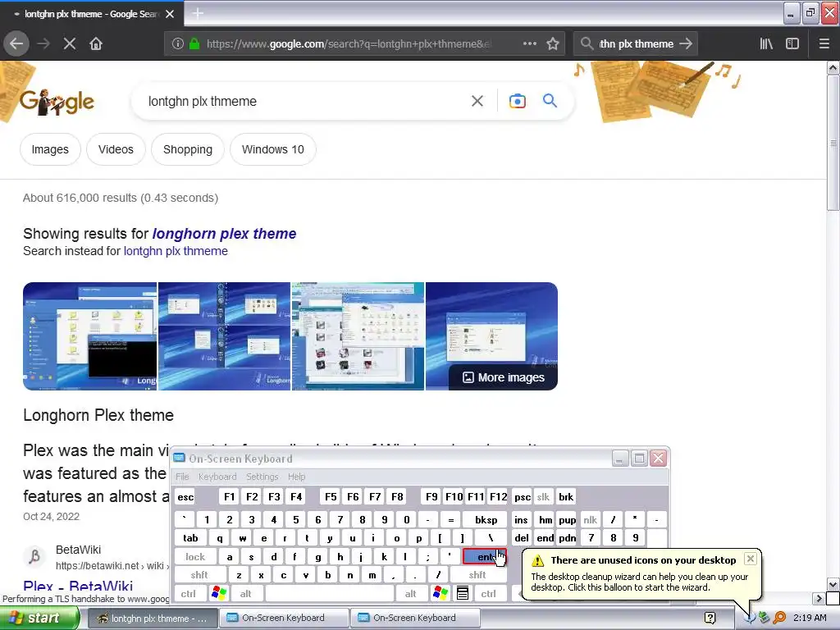840x630 pixels.
Task: Bookmark this page with the star
Action: [553, 43]
